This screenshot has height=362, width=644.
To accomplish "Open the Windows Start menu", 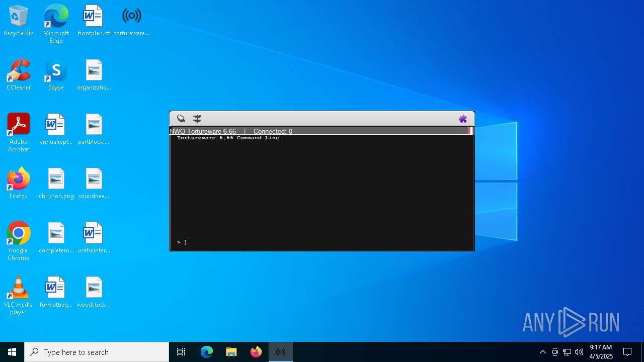I will (12, 352).
